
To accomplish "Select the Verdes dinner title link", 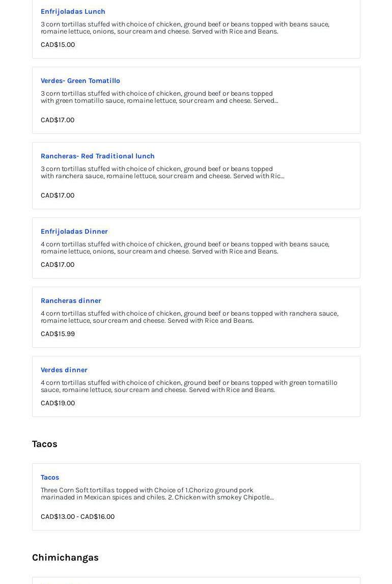I will (x=64, y=370).
